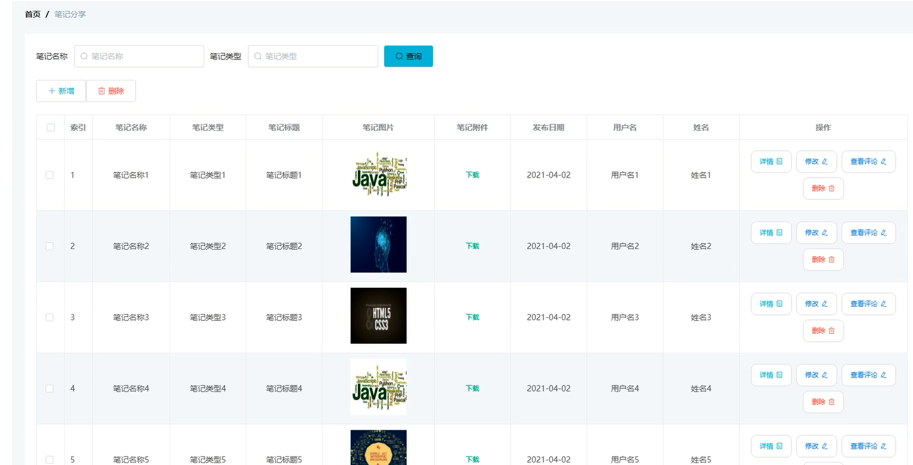913x465 pixels.
Task: Open 详情 details for row 笔记名称4
Action: [x=771, y=375]
